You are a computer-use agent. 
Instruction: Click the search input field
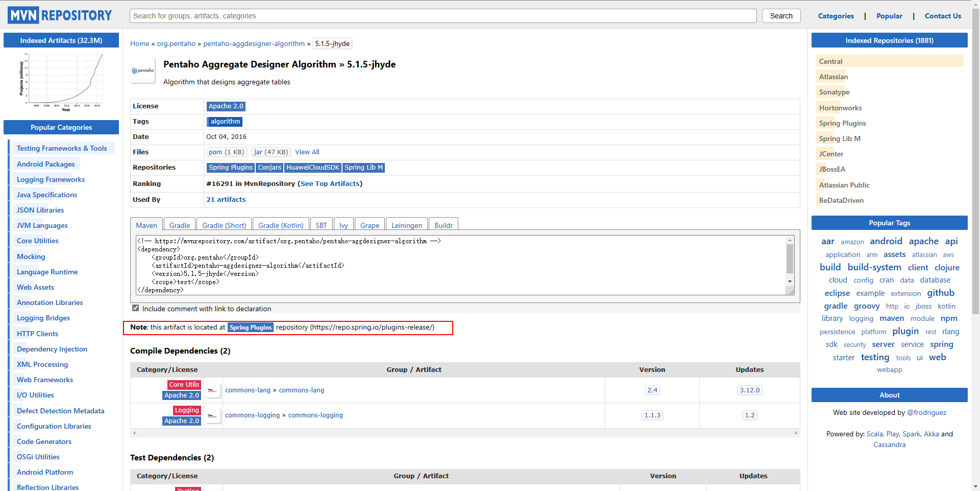(x=443, y=16)
